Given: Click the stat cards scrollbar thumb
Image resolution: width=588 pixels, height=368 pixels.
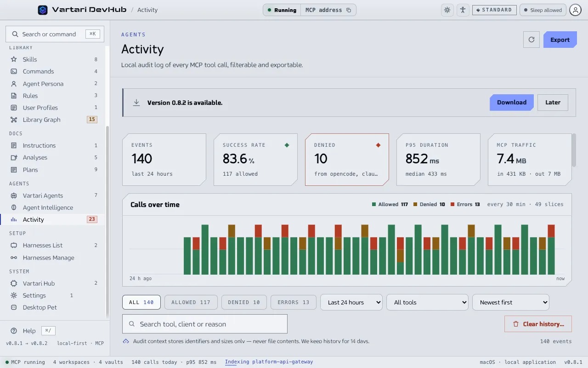Looking at the screenshot, I should [573, 150].
